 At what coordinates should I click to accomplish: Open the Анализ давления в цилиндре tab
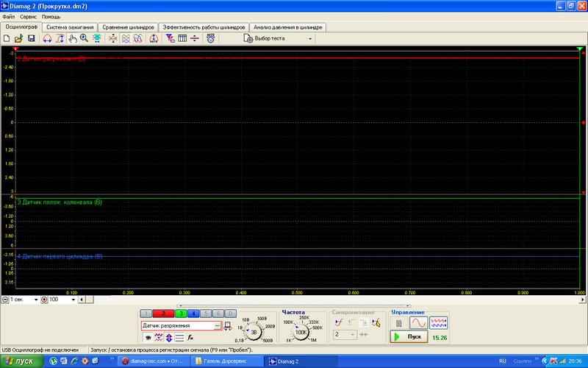(x=287, y=27)
